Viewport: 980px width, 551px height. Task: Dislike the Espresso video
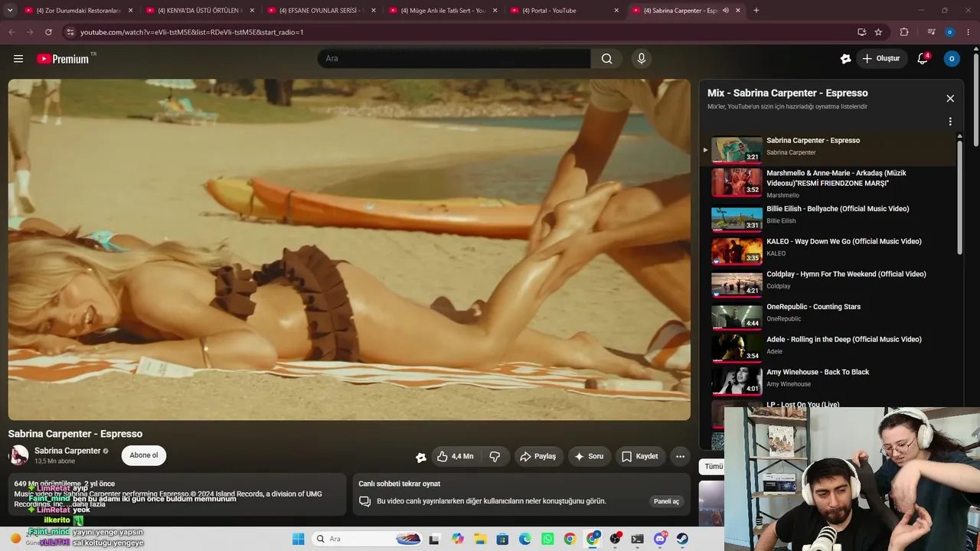coord(495,456)
